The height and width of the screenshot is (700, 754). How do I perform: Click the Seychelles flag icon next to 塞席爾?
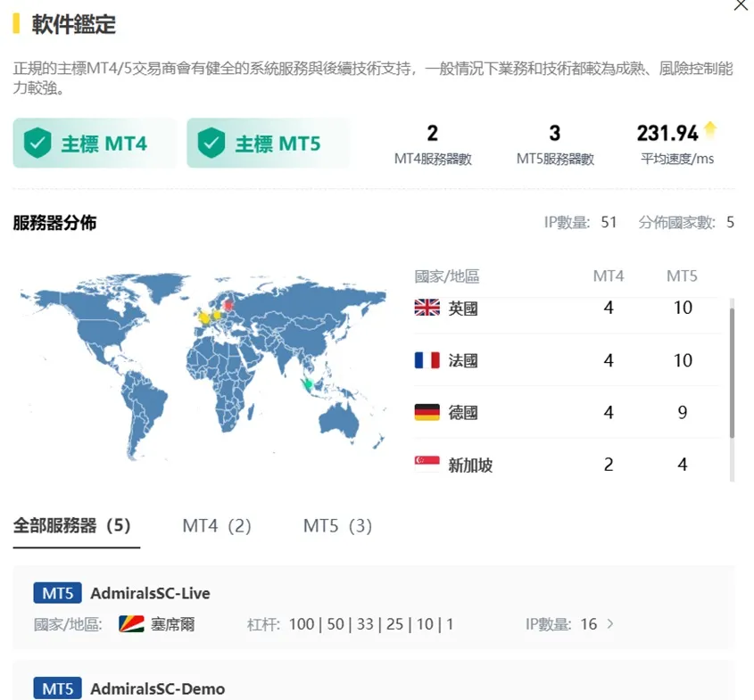131,623
